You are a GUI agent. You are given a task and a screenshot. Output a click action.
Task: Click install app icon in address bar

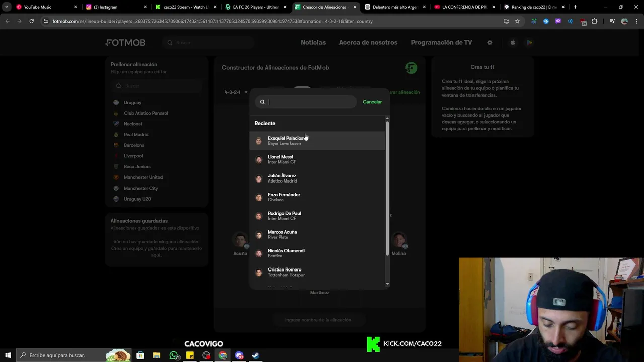tap(506, 21)
